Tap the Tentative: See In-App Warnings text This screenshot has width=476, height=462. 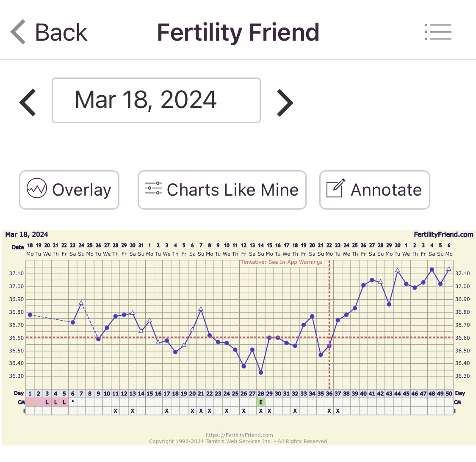(x=282, y=262)
